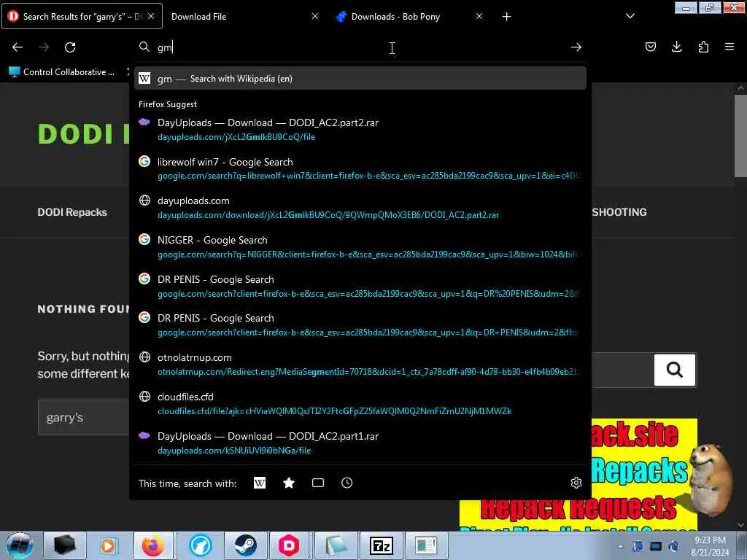Click the page vertical scrollbar thumb
747x560 pixels.
coord(740,136)
